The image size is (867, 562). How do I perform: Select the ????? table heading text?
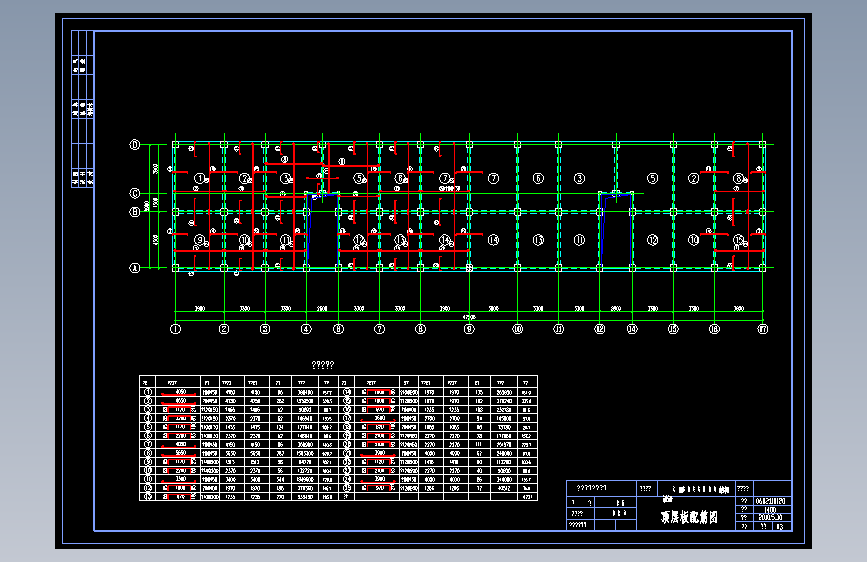coord(323,365)
